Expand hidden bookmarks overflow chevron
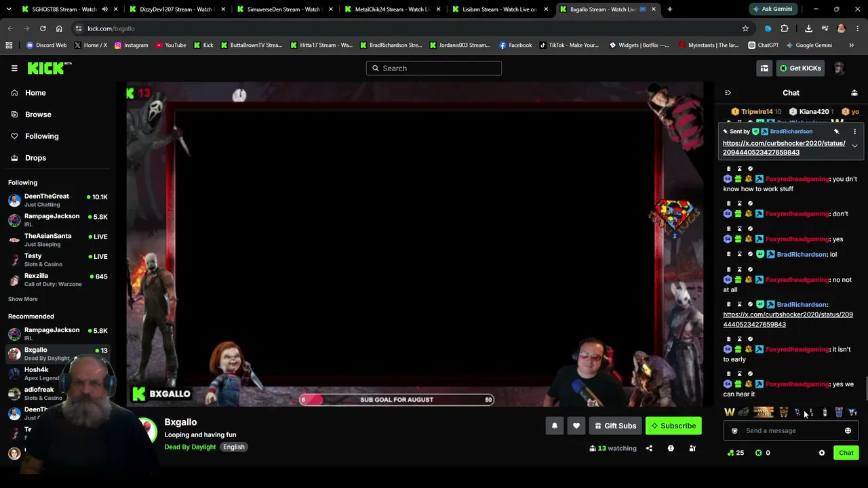This screenshot has width=868, height=488. [852, 45]
